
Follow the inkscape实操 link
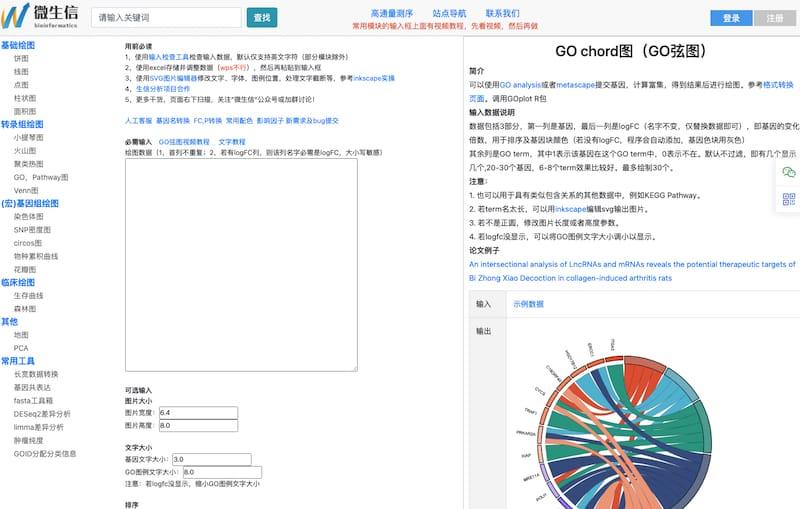click(374, 78)
